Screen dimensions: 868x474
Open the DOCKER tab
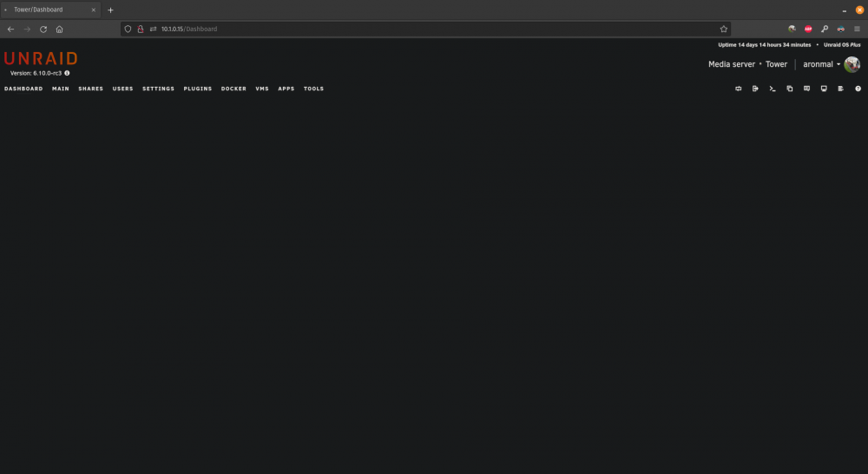click(233, 89)
